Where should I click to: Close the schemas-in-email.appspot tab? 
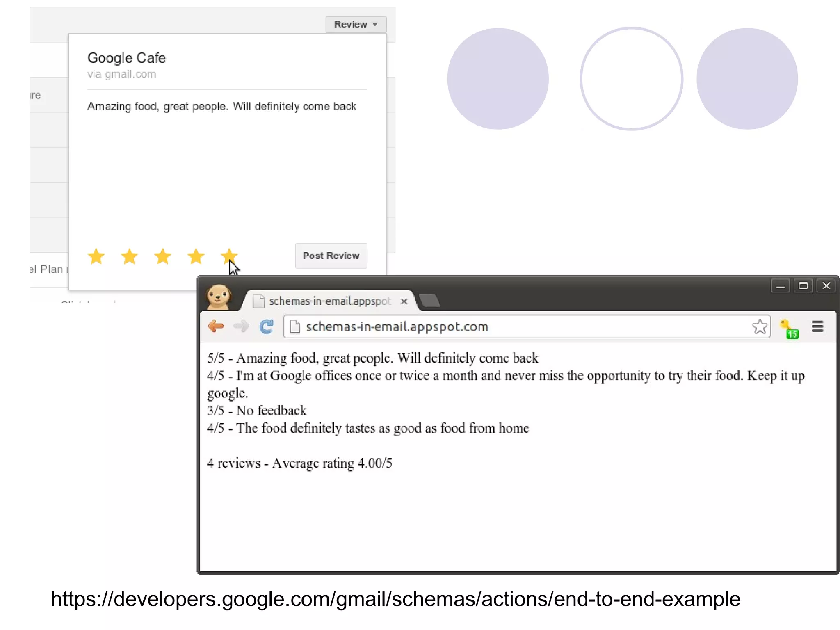click(404, 301)
